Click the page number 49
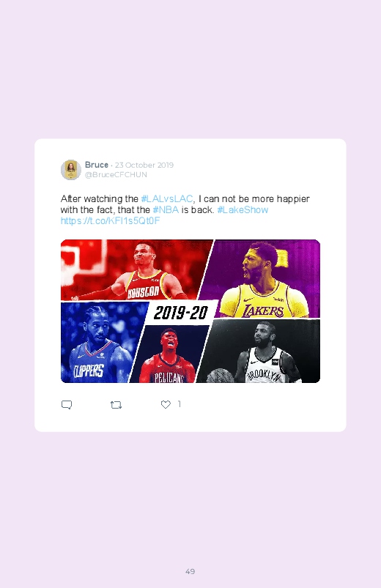Image resolution: width=381 pixels, height=588 pixels. click(x=190, y=571)
